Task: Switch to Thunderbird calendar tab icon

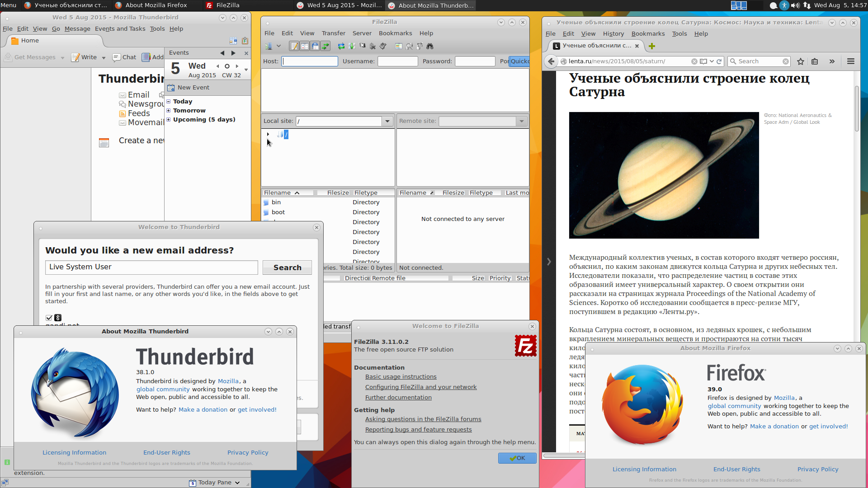Action: point(233,41)
